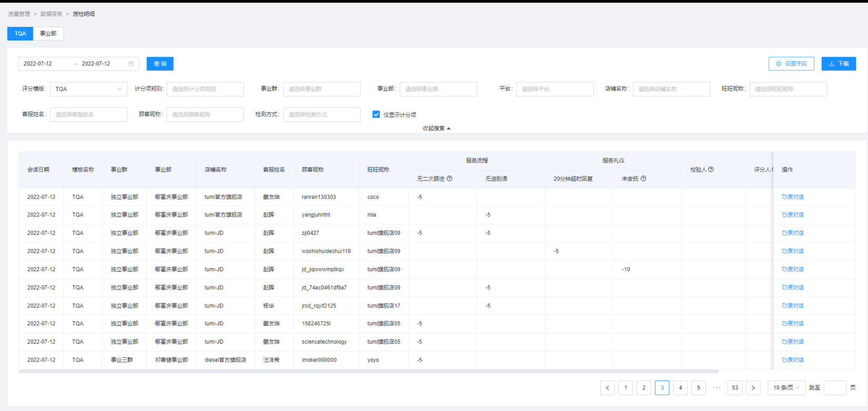Click help icon beside 未安抚
Screen dimensions: 868x411
click(643, 179)
